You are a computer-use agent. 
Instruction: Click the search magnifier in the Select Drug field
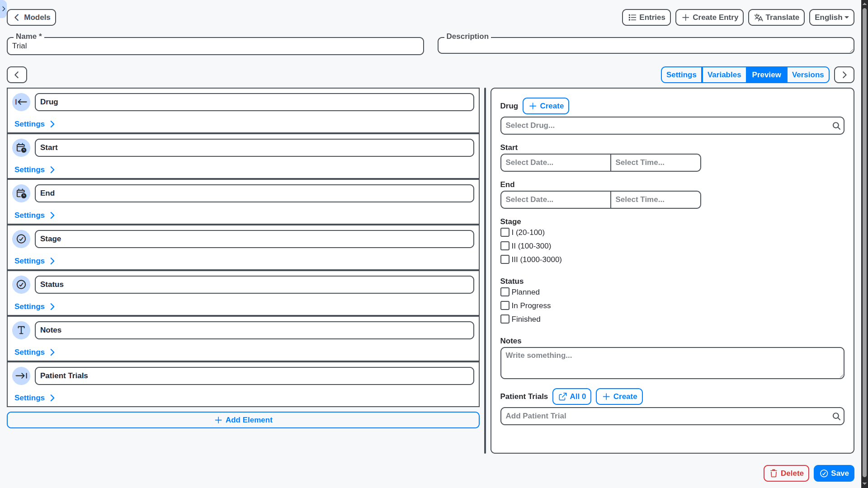pos(836,126)
